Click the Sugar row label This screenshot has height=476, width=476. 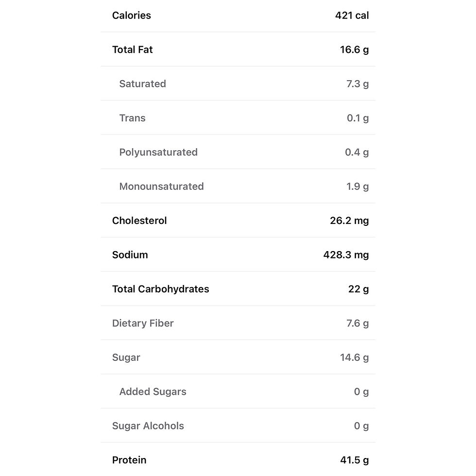126,357
